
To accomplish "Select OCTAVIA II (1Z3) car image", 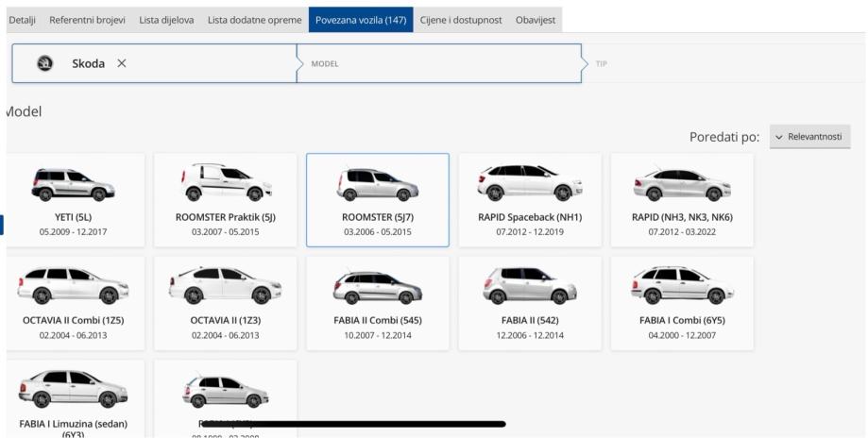I will point(226,285).
